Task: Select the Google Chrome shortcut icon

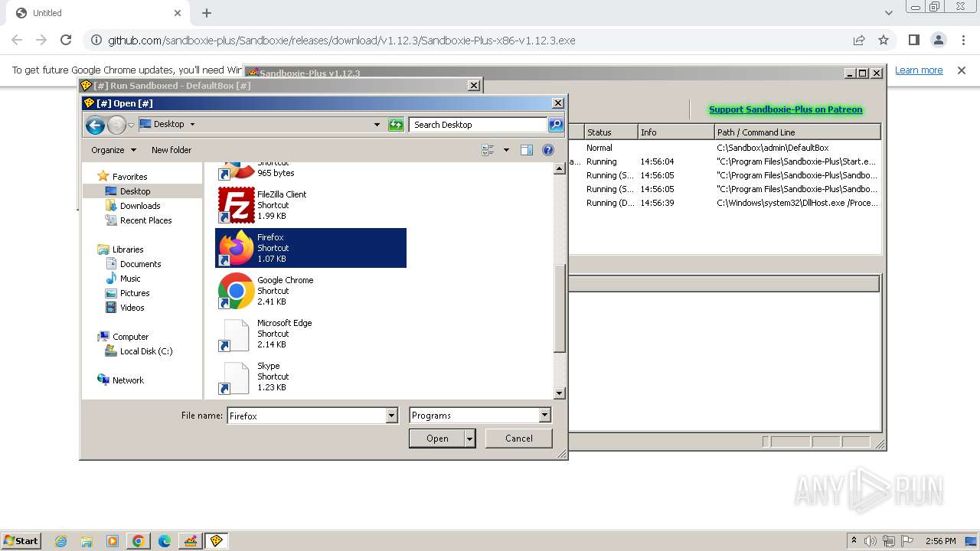Action: click(236, 291)
